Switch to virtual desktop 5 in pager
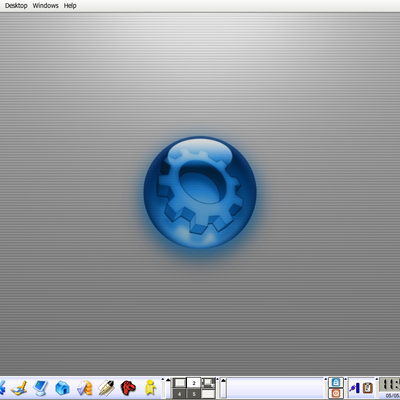Image resolution: width=400 pixels, height=400 pixels. (194, 394)
